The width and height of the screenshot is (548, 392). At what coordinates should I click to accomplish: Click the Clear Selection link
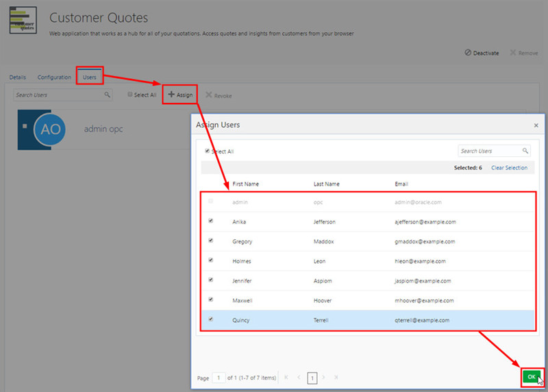pos(509,168)
